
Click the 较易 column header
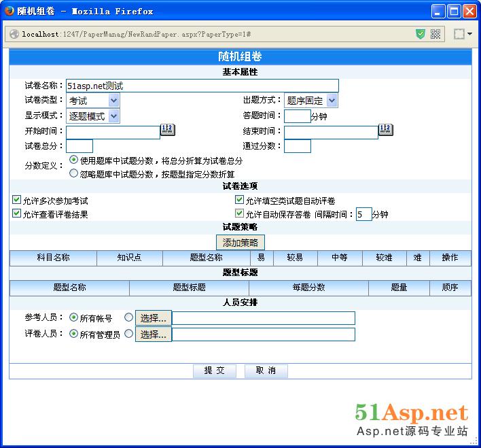point(295,258)
